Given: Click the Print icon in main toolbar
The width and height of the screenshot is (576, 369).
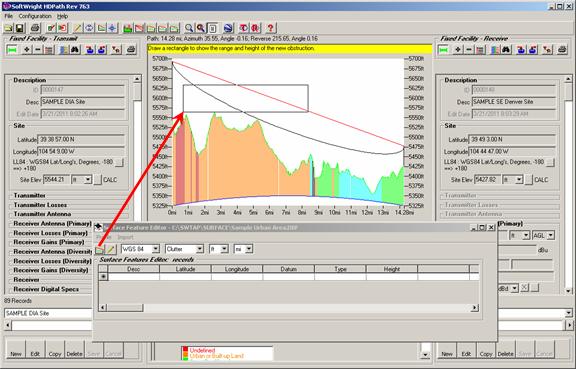Looking at the screenshot, I should point(35,28).
